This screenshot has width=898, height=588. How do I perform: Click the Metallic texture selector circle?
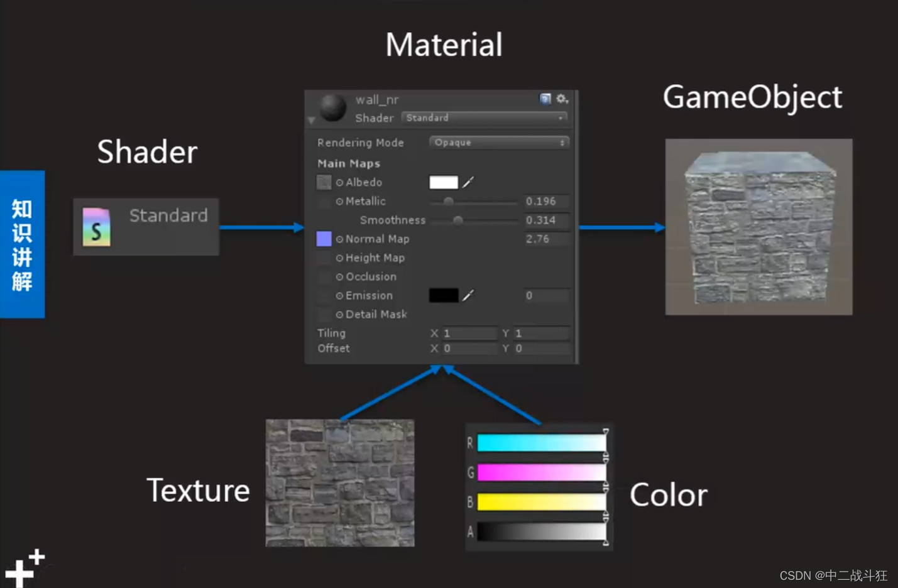(339, 202)
